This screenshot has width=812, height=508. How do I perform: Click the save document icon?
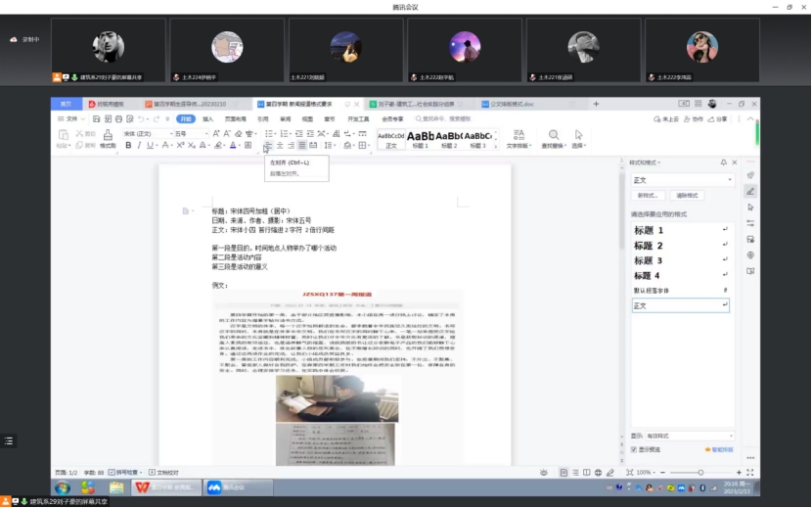[x=97, y=118]
